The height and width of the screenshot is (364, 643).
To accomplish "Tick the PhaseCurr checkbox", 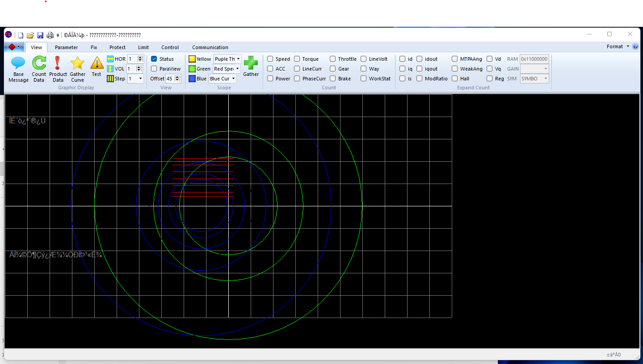I will tap(297, 79).
